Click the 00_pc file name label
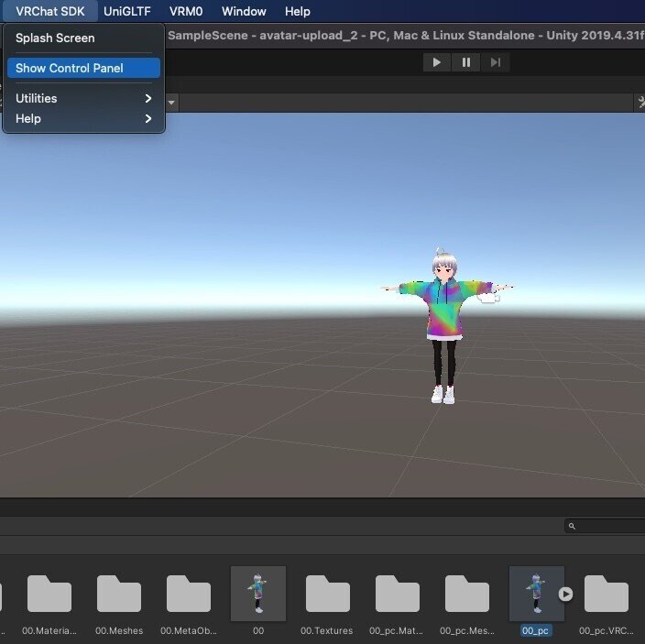This screenshot has width=645, height=644. (535, 630)
